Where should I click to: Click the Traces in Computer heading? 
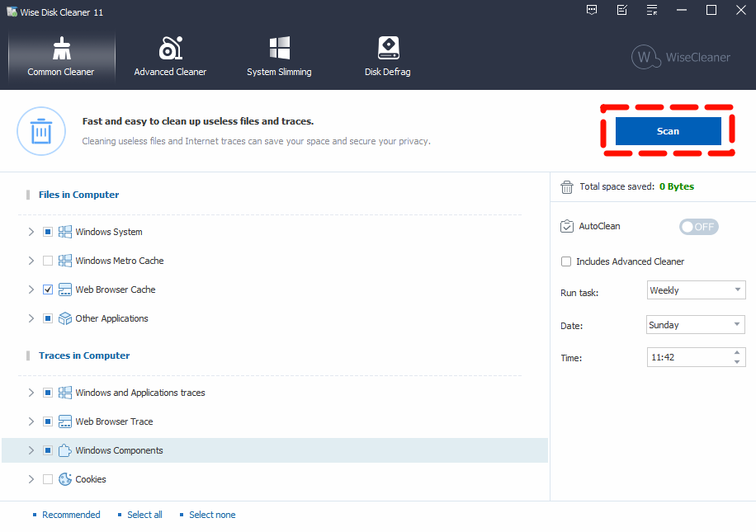[84, 355]
